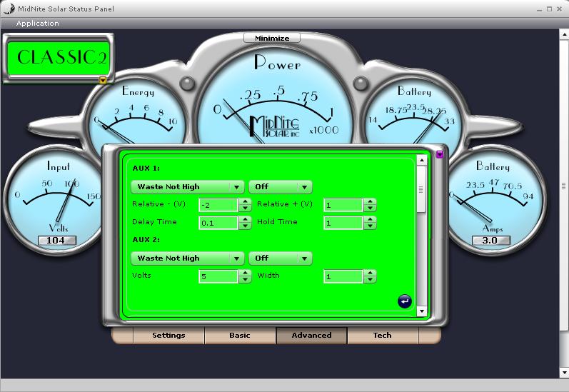This screenshot has height=392, width=569.
Task: Click the purple corner arrow on settings panel
Action: pyautogui.click(x=440, y=154)
